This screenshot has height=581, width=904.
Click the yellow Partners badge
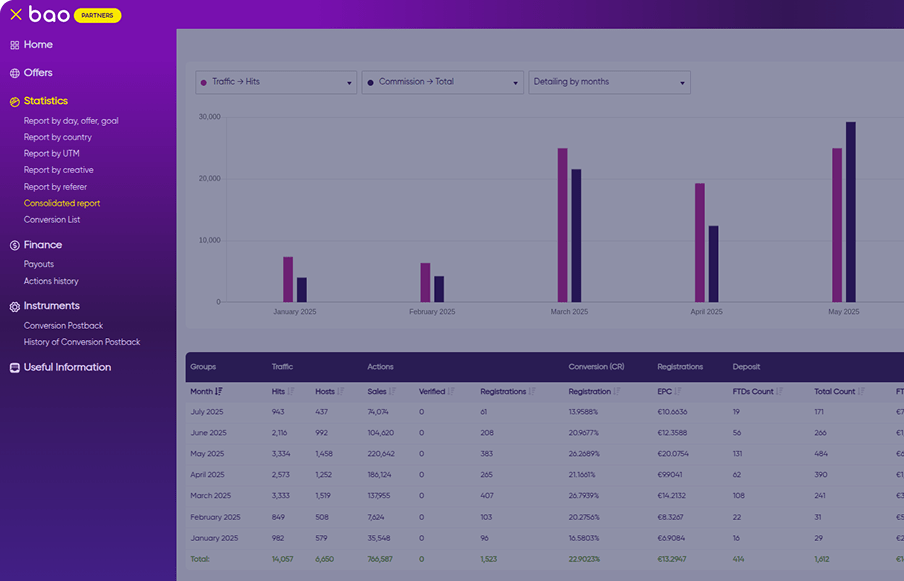(x=98, y=16)
